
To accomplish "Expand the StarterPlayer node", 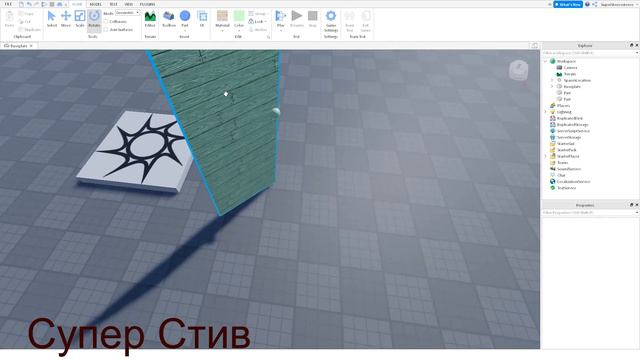I will 545,156.
